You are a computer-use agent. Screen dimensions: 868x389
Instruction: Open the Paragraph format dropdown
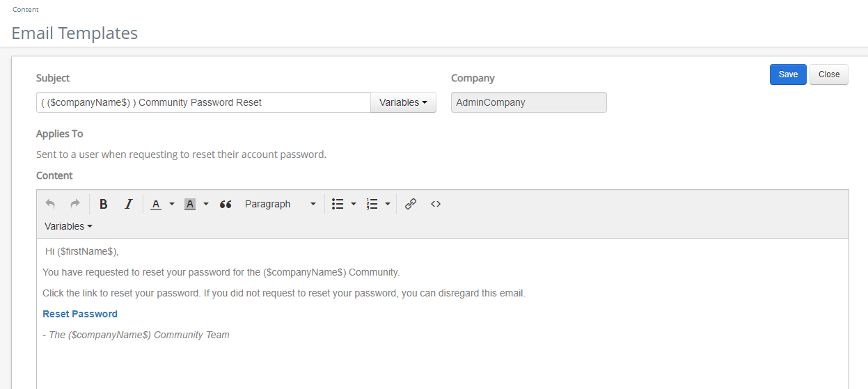pos(280,204)
